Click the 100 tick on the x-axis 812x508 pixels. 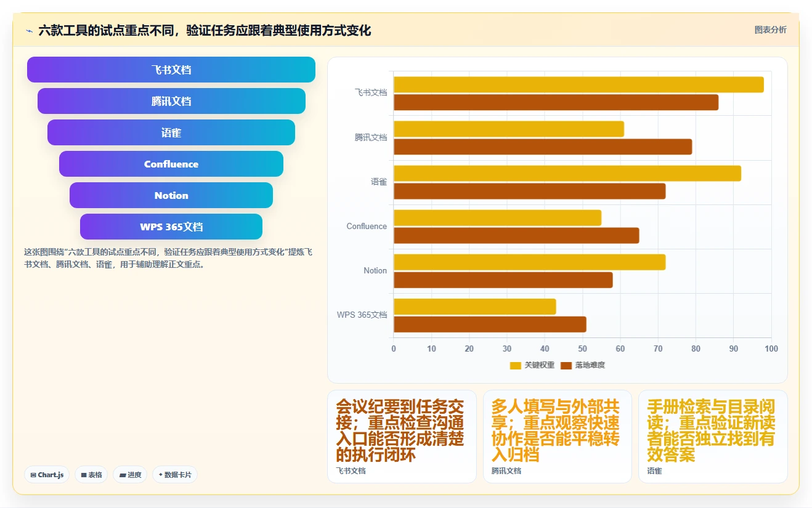click(771, 349)
